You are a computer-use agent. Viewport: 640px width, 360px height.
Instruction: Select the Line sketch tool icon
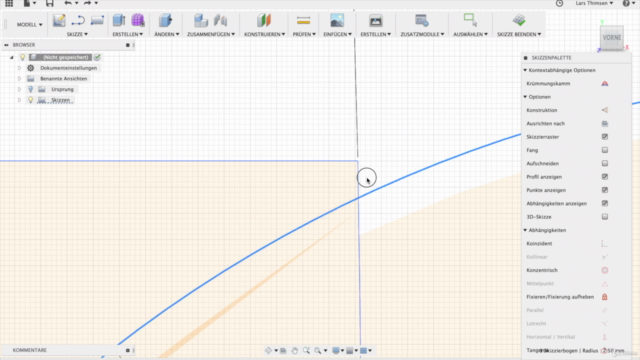coord(78,20)
